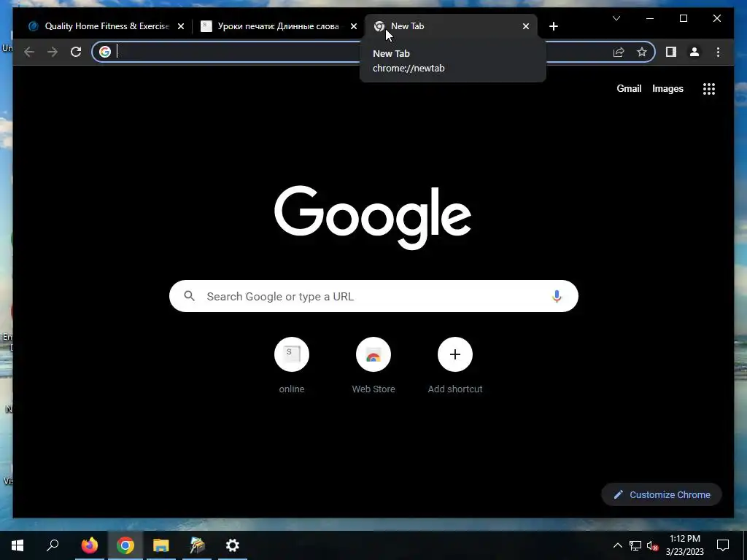Open Chrome's three-dot menu
Image resolution: width=747 pixels, height=560 pixels.
pyautogui.click(x=718, y=52)
